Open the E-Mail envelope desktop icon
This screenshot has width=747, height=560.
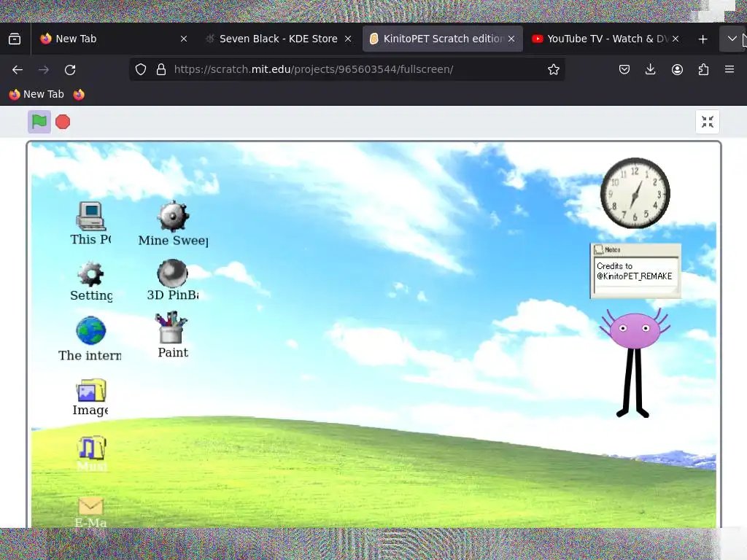click(90, 513)
